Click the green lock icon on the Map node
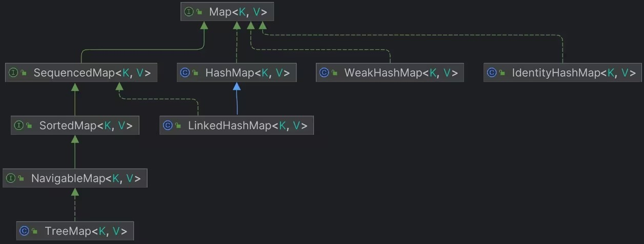Viewport: 644px width, 244px height. click(x=199, y=12)
